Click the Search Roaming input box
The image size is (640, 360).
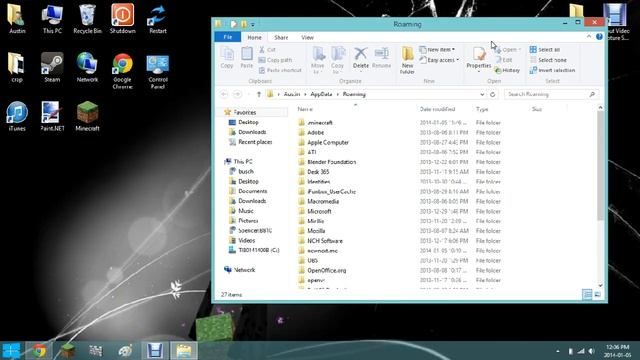click(x=551, y=94)
